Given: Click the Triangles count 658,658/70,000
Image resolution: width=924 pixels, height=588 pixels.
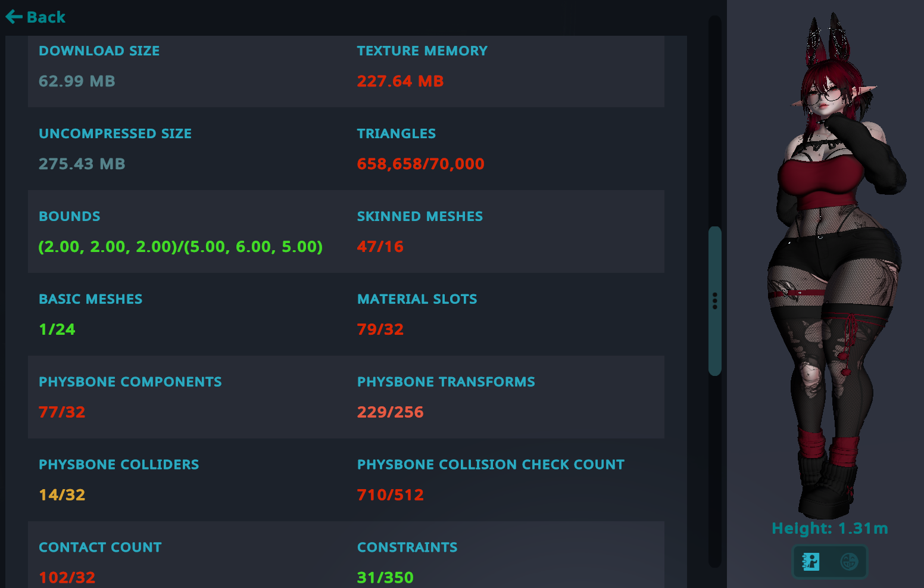Looking at the screenshot, I should (420, 164).
